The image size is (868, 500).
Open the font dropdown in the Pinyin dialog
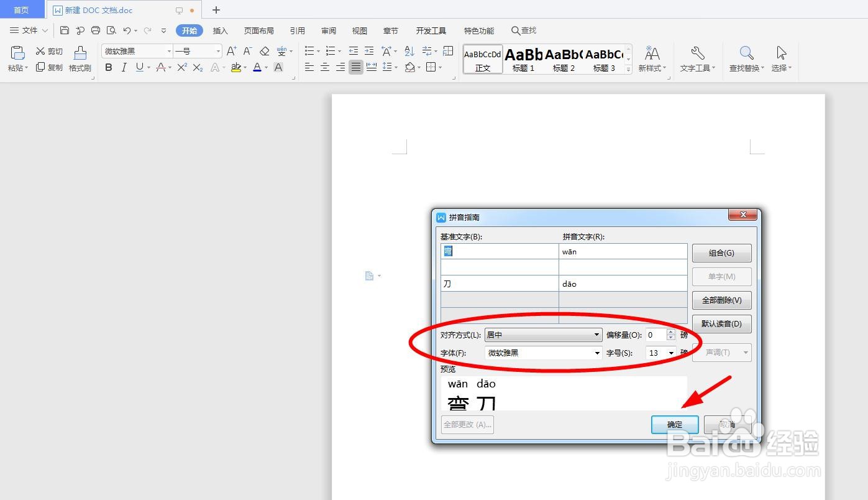coord(542,353)
